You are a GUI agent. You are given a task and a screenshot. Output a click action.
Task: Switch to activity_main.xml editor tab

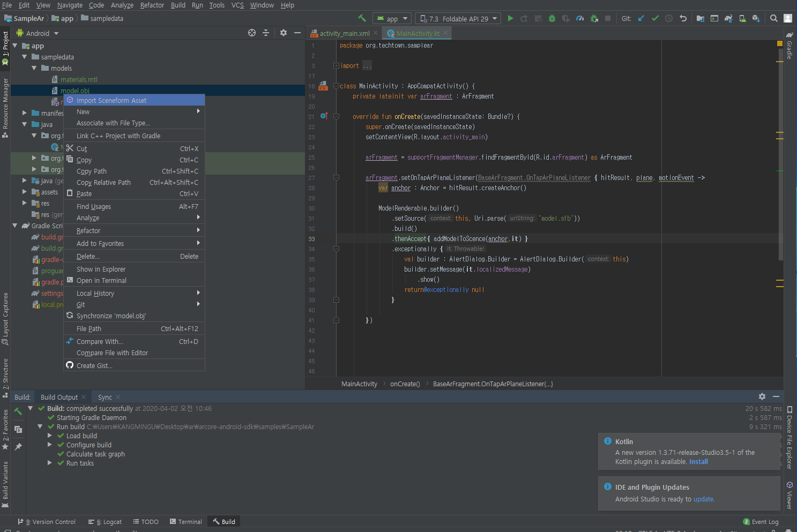344,33
